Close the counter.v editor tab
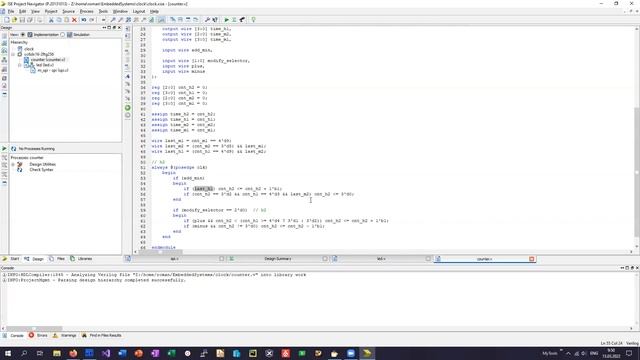 click(x=531, y=259)
